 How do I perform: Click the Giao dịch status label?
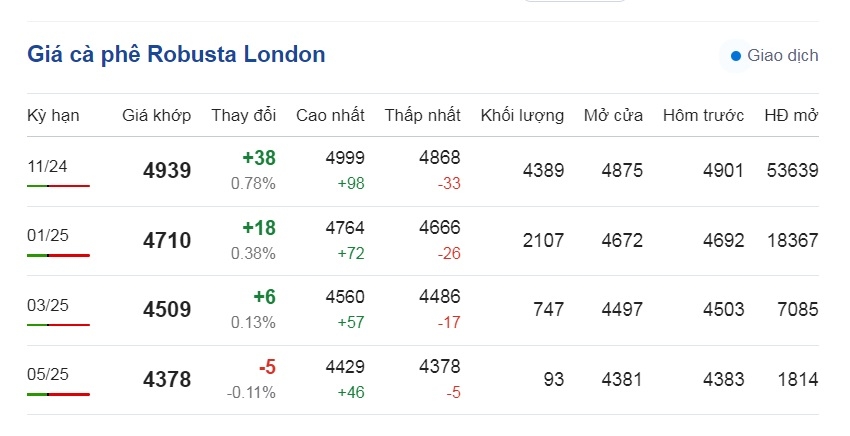(783, 55)
